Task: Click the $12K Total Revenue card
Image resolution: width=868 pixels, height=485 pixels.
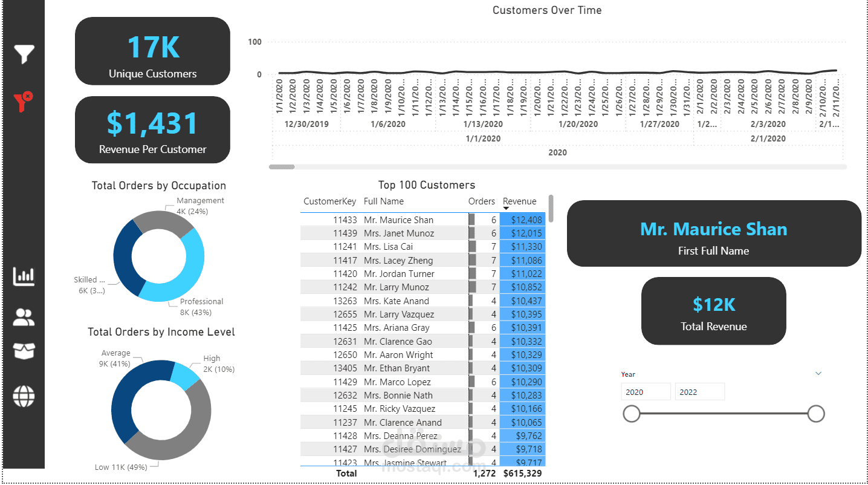Action: point(714,311)
